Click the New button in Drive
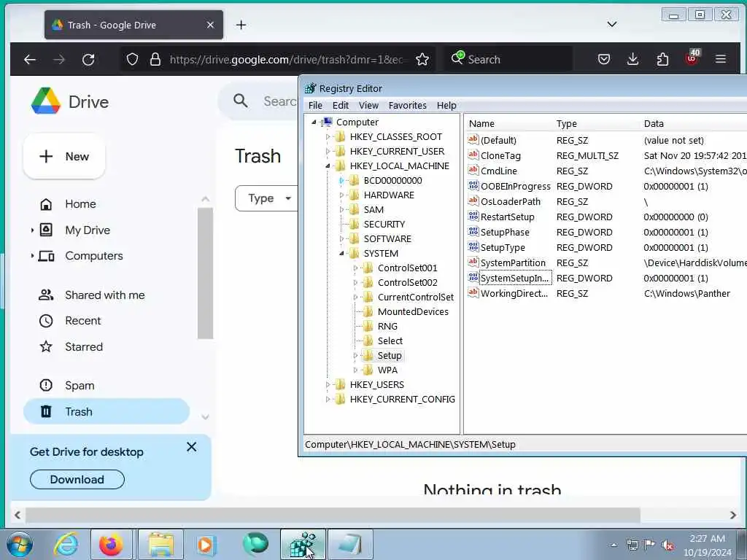This screenshot has height=560, width=747. tap(64, 156)
